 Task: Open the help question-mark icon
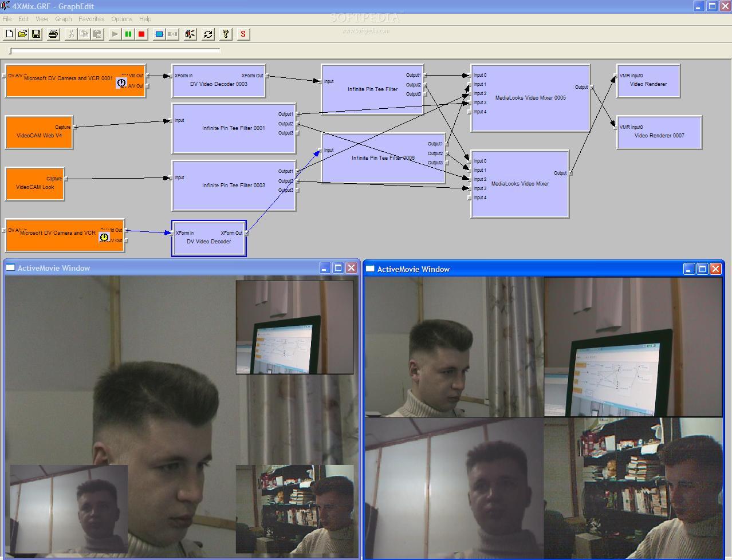pos(226,34)
